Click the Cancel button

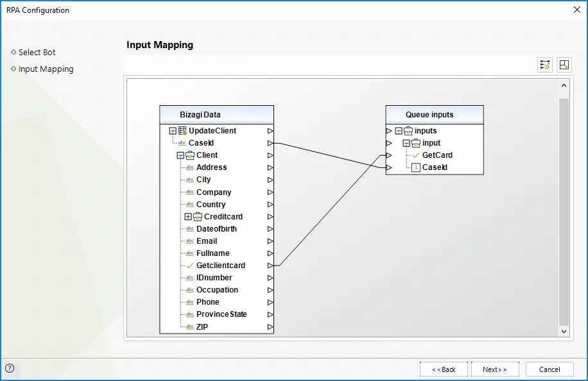click(x=549, y=369)
